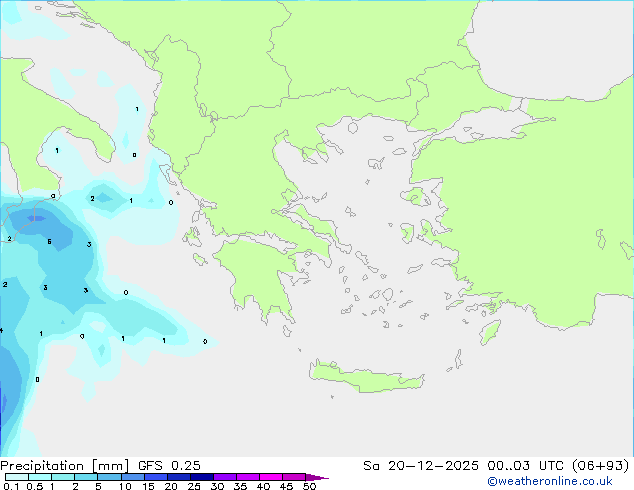Screen dimensions: 634x490
Task: Click the legend label 30
Action: (x=217, y=486)
